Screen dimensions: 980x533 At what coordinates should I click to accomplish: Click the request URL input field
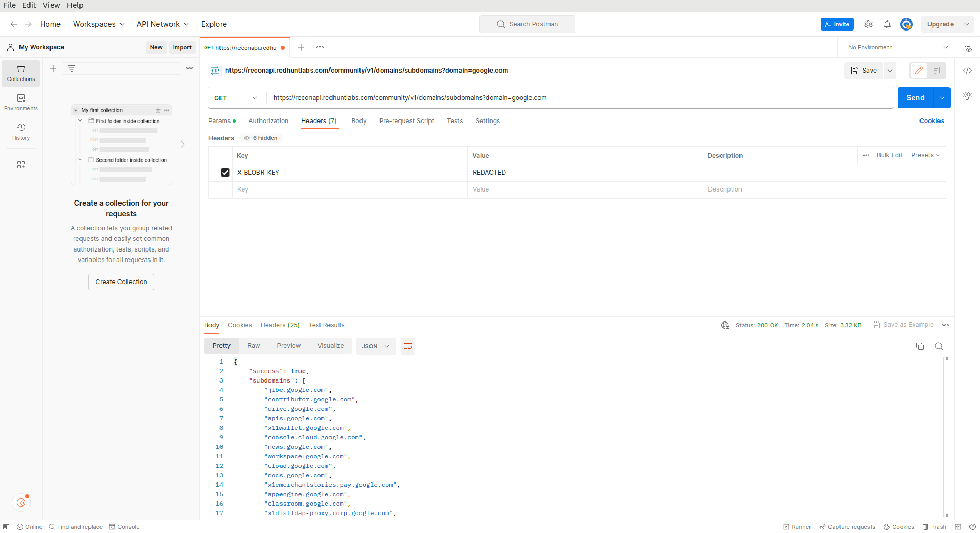[579, 98]
